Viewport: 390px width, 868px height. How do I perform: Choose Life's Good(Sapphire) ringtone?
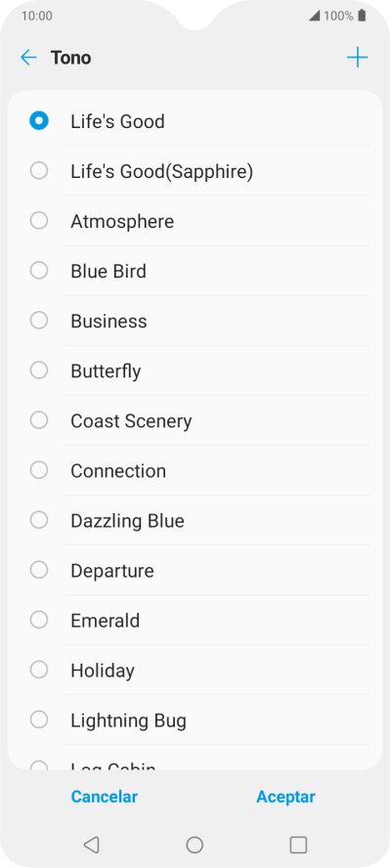(x=195, y=171)
